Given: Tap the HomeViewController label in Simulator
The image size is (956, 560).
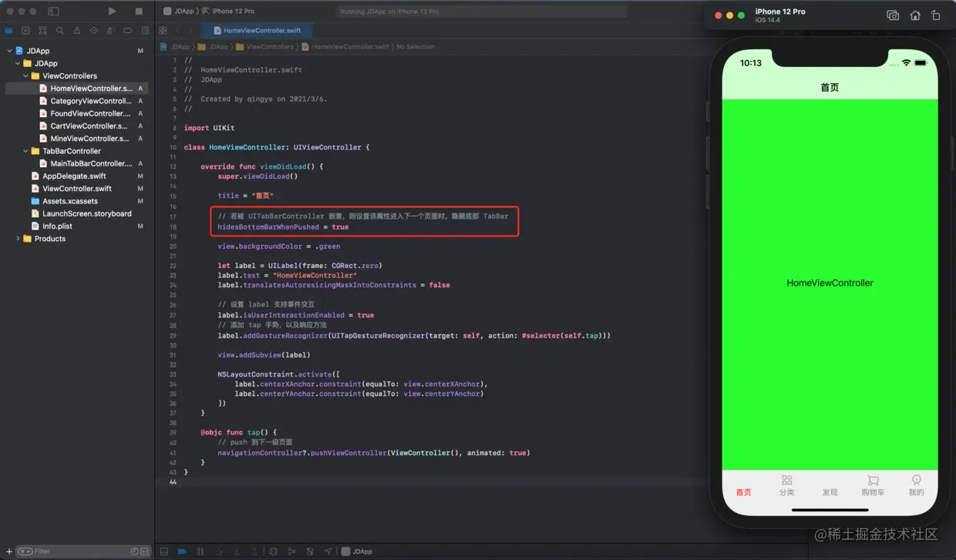Looking at the screenshot, I should click(x=830, y=283).
